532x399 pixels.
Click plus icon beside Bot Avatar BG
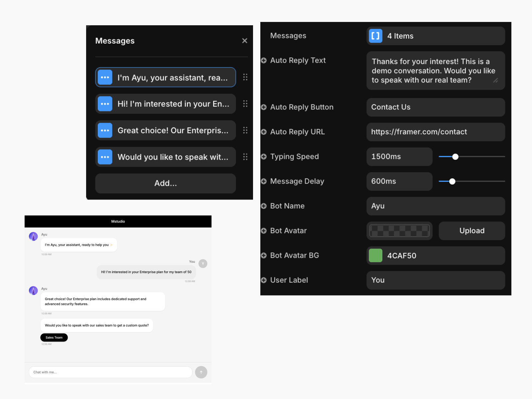click(x=264, y=255)
